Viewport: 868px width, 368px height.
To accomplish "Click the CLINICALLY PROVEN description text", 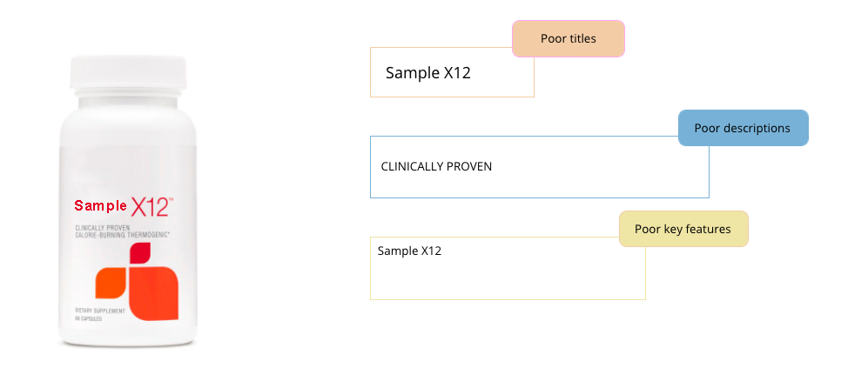I will coord(436,166).
